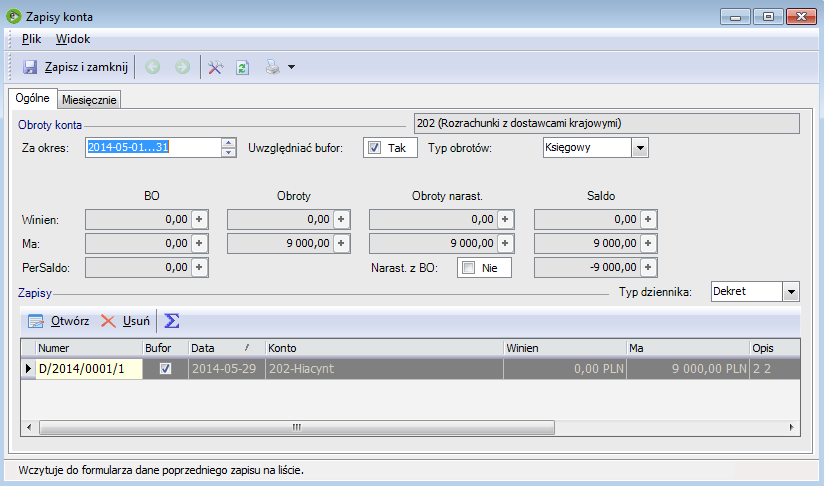
Task: Select the 0,00 PLN Winien cell
Action: tap(565, 369)
